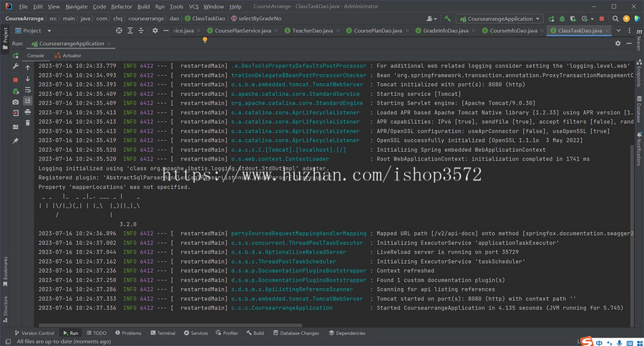
Task: Click the down arrow in console toolbar
Action: tap(27, 79)
